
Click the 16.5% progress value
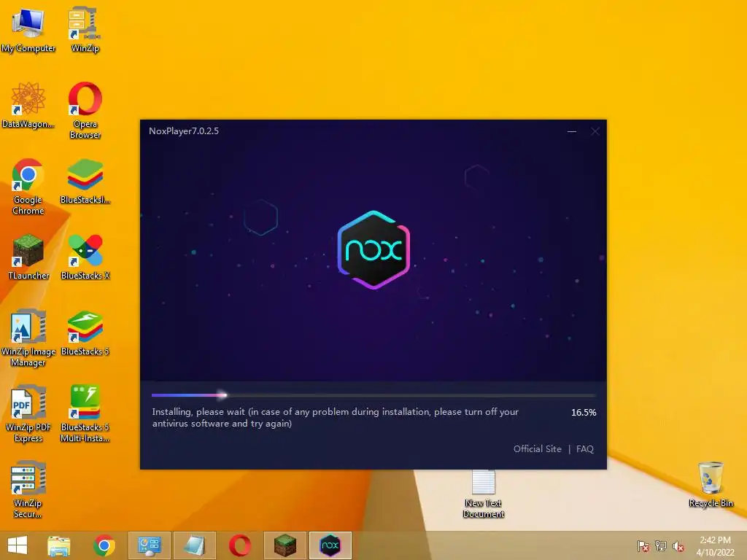(584, 413)
